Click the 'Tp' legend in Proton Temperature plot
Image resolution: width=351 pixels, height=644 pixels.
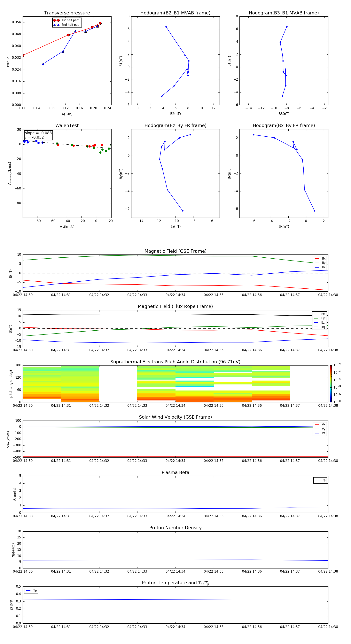31,591
